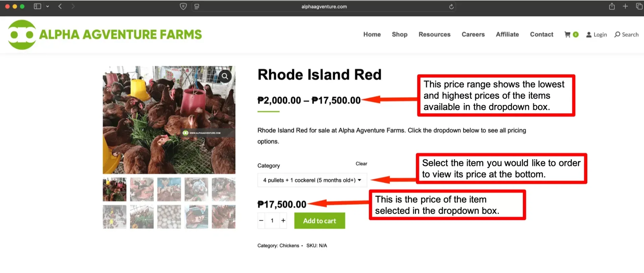
Task: Click the alphaagventure.com address bar
Action: [324, 7]
